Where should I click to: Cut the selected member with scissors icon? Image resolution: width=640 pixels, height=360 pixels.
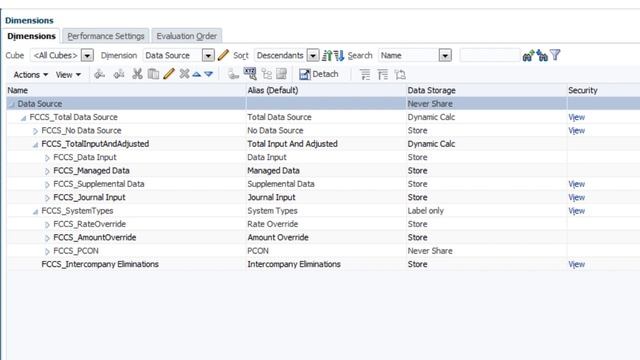[138, 74]
